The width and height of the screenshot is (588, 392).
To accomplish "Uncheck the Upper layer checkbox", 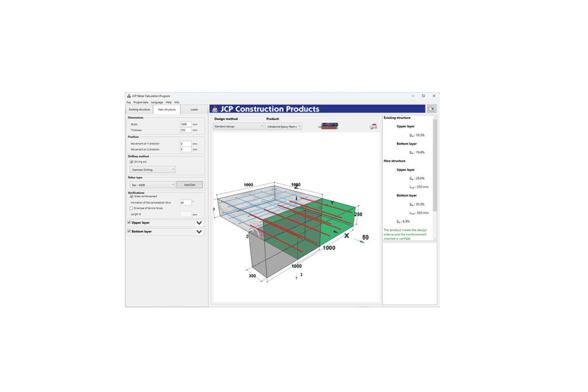I will [x=129, y=222].
